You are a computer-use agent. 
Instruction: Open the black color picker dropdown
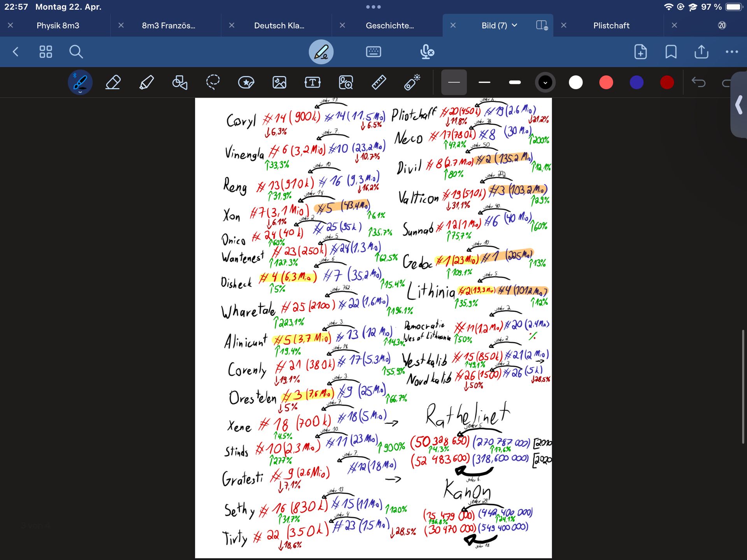pyautogui.click(x=545, y=82)
